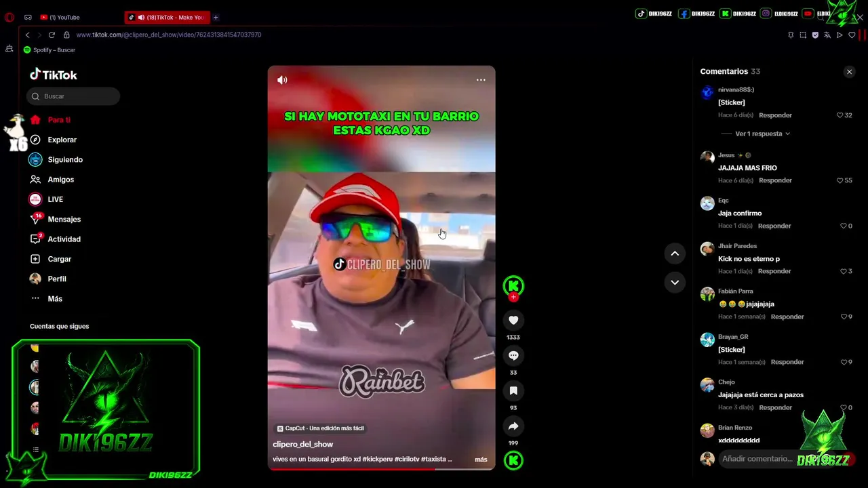The image size is (868, 488).
Task: Like the 'Kick no es eterno p' comment
Action: click(843, 271)
